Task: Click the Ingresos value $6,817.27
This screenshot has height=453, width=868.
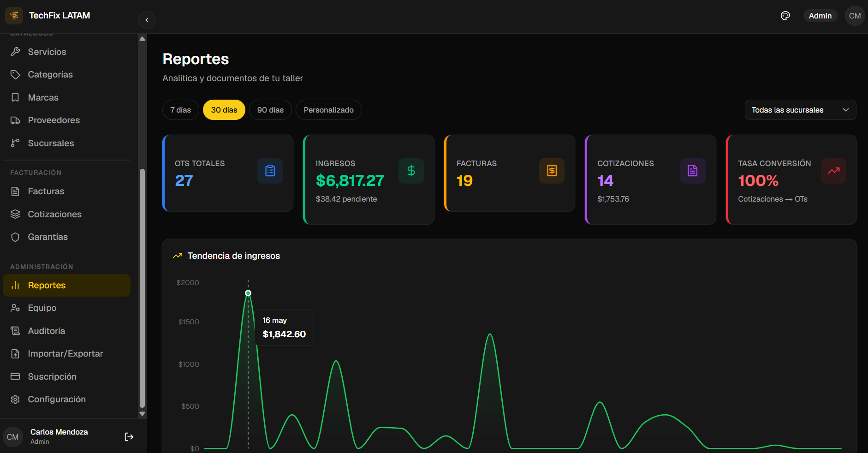Action: (350, 180)
